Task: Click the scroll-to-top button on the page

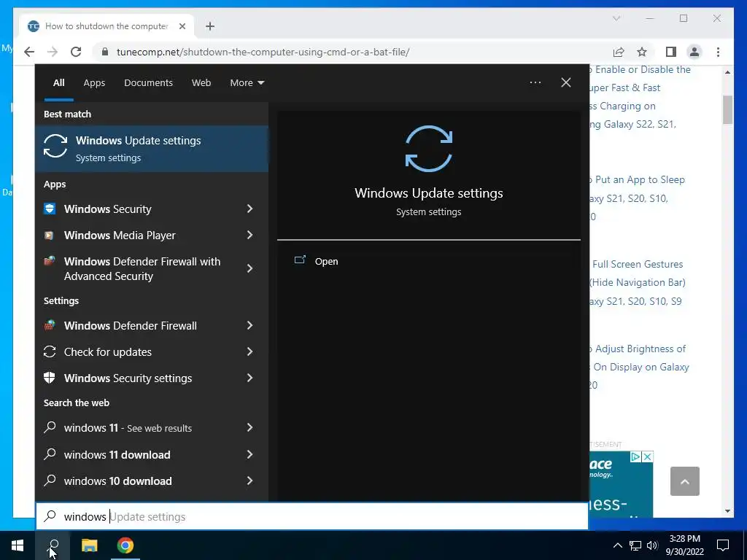Action: (684, 481)
